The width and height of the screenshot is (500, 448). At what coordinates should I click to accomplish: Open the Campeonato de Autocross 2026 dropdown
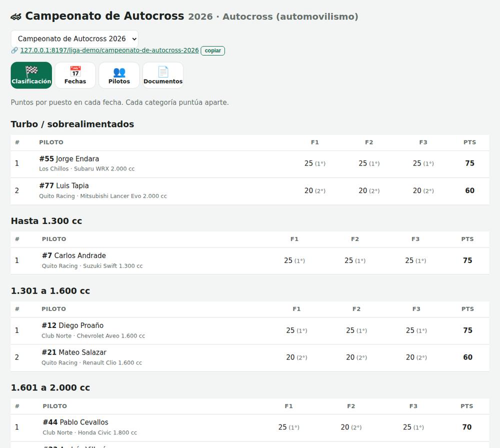(74, 39)
